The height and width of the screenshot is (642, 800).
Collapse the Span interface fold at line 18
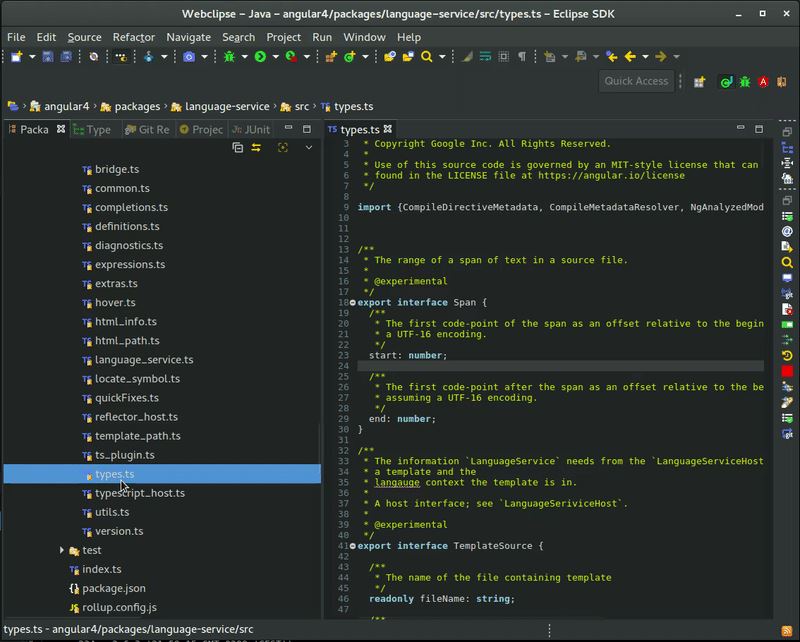pos(353,303)
